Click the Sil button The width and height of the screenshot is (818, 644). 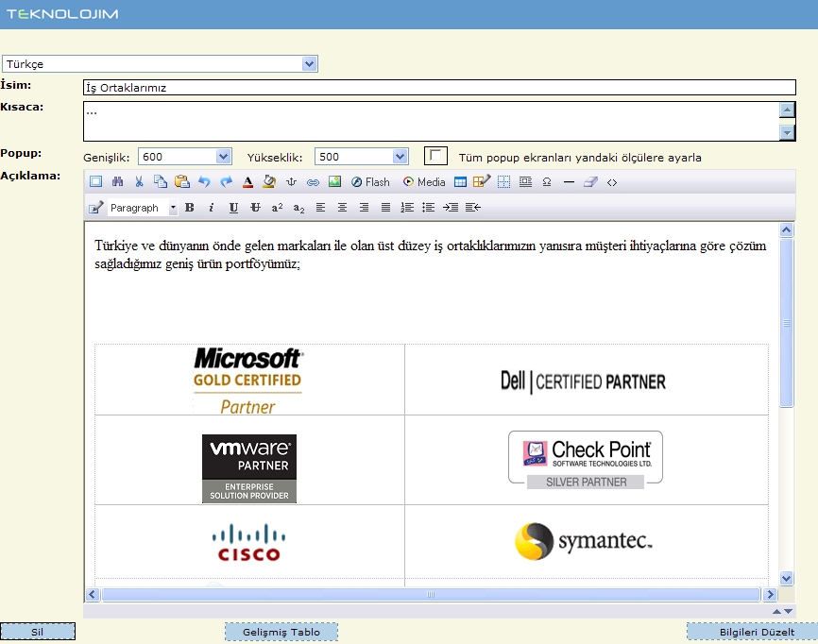pyautogui.click(x=38, y=632)
